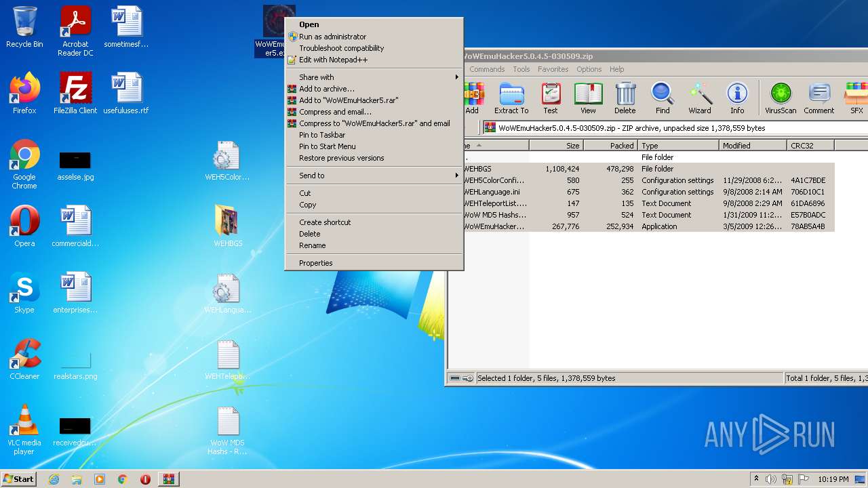Select the FileZilla Client desktop icon

[x=75, y=94]
